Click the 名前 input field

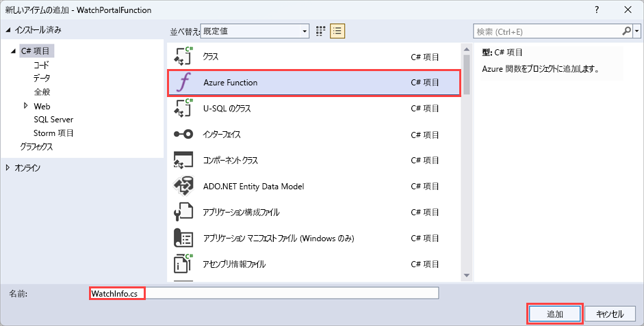(x=264, y=293)
